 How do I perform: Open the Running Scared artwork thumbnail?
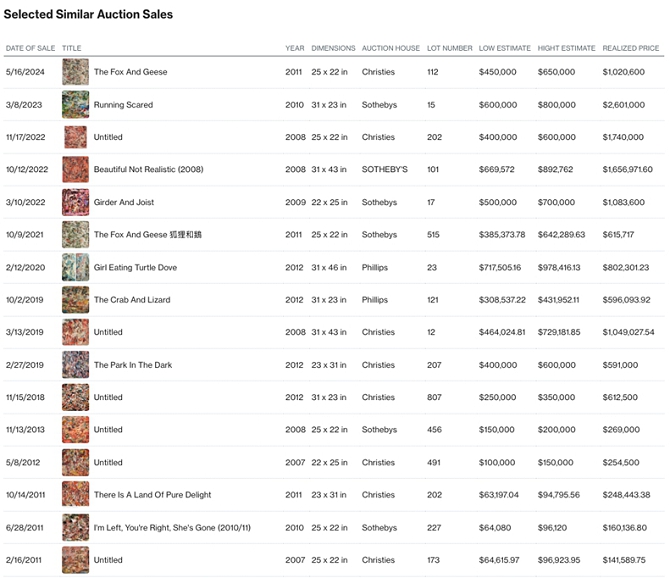[x=75, y=105]
